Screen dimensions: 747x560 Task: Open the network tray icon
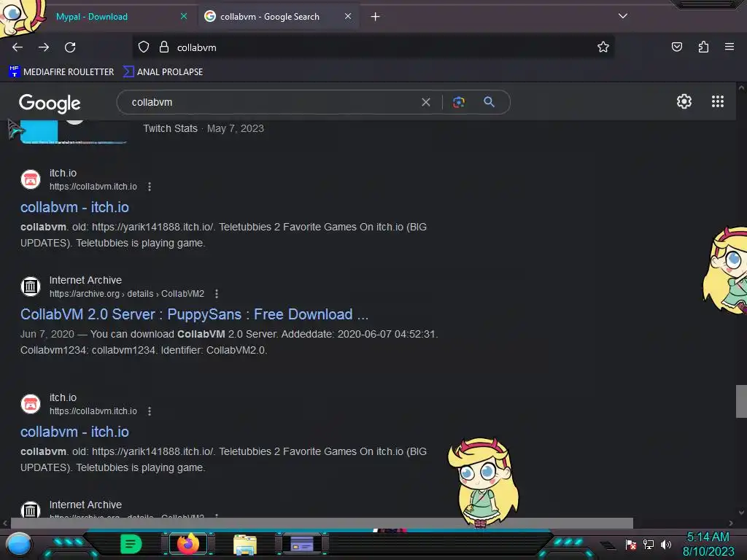coord(649,544)
